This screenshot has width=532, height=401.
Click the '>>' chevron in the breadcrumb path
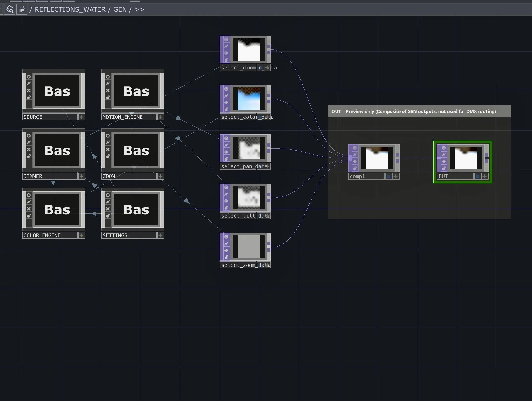139,9
